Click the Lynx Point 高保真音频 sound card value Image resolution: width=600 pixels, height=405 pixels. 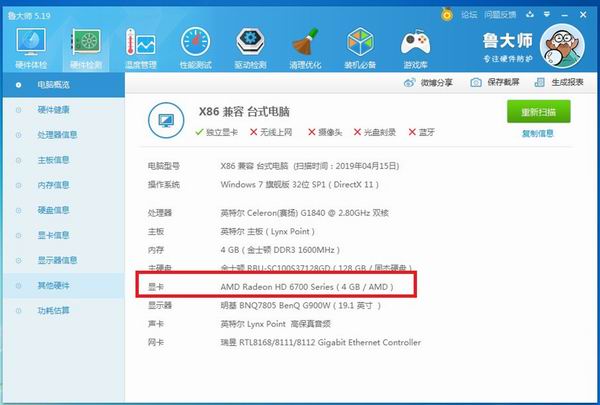click(x=276, y=324)
